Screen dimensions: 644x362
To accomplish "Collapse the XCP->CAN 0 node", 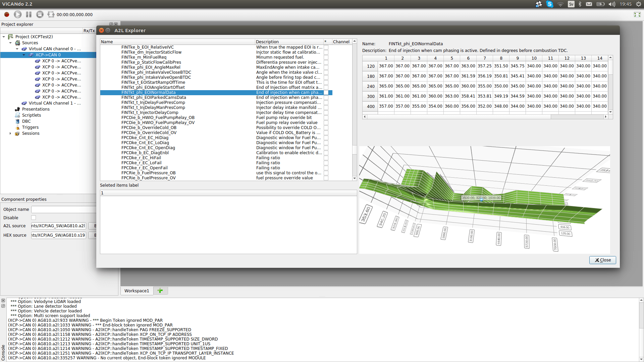I will point(24,55).
